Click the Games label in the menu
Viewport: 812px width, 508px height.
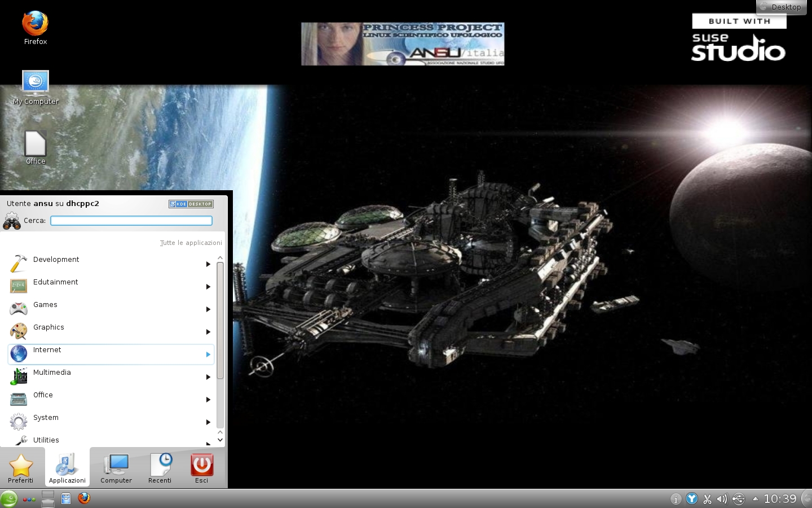tap(45, 305)
